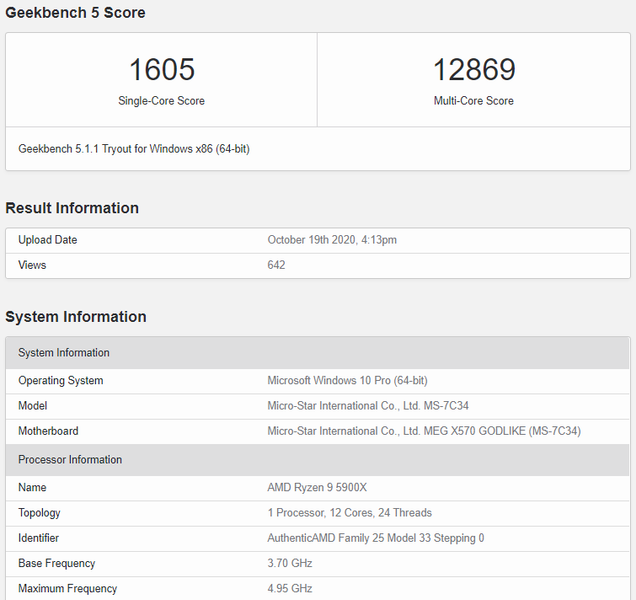Click the AMD Ryzen 9 5900X name
This screenshot has width=636, height=600.
(317, 488)
